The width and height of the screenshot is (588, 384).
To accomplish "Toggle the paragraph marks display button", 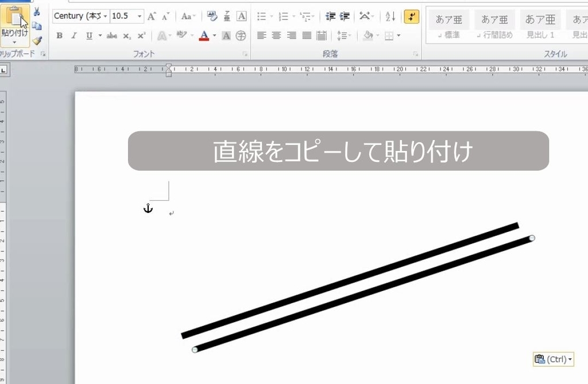I will pos(412,17).
